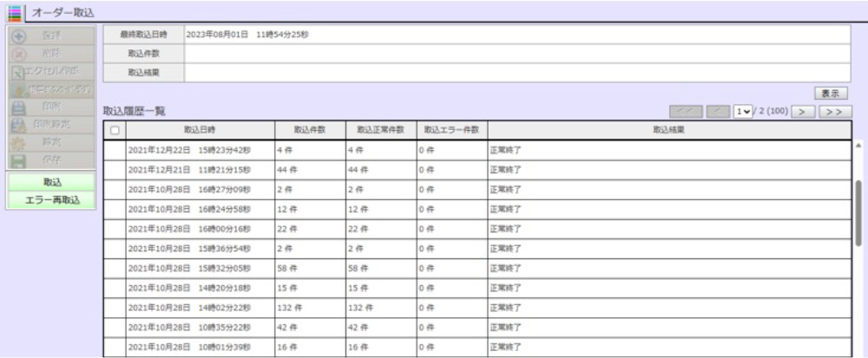This screenshot has height=358, width=868.
Task: Click the green plus 登録 icon in sidebar
Action: click(x=16, y=36)
